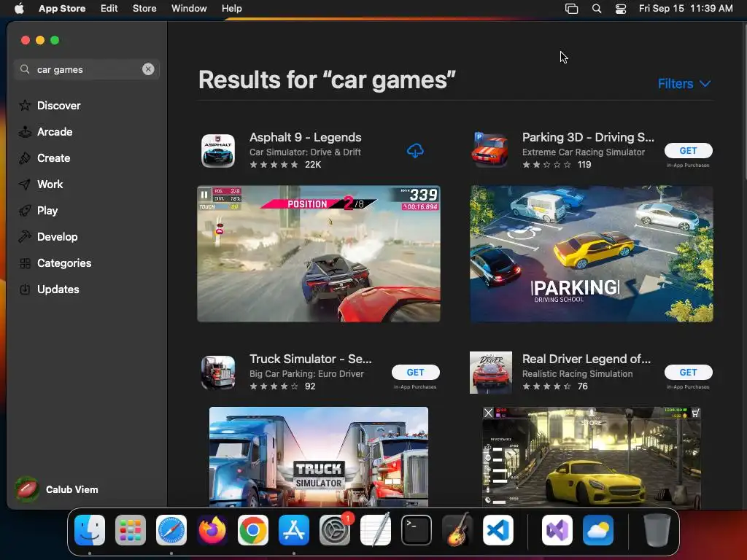The image size is (747, 560).
Task: Focus the car games search field
Action: click(86, 69)
